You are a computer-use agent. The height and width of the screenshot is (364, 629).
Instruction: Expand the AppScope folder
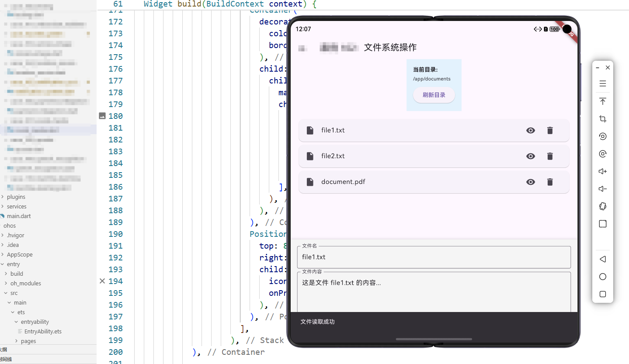pos(3,254)
